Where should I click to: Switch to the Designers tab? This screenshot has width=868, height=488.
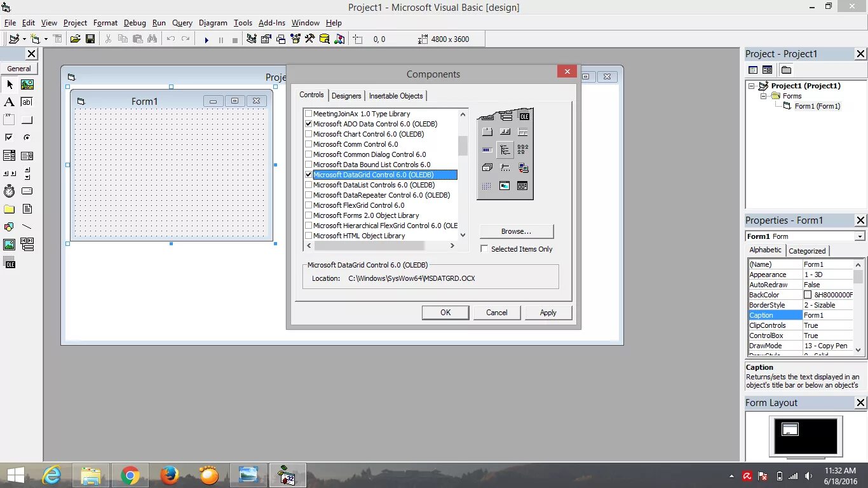(x=346, y=96)
